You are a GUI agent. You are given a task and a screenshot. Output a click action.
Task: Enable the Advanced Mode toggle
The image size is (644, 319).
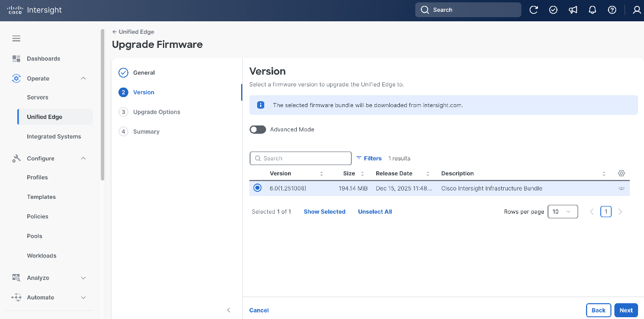(x=258, y=130)
